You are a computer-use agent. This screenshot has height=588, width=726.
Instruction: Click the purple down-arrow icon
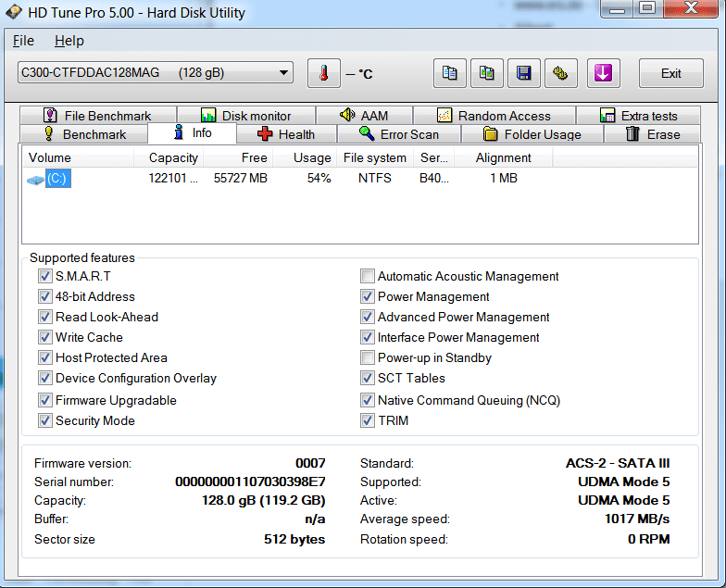point(604,73)
